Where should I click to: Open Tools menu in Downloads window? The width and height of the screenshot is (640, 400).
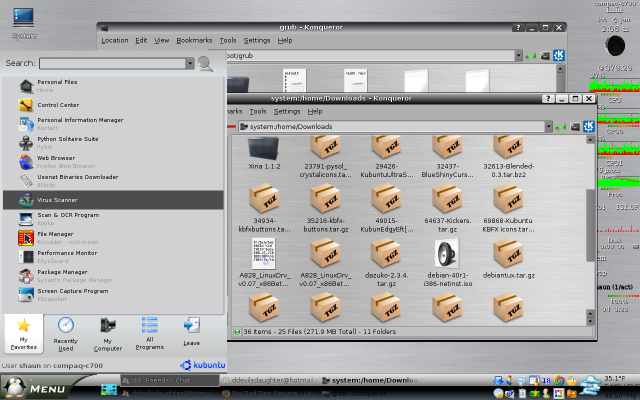pyautogui.click(x=258, y=111)
